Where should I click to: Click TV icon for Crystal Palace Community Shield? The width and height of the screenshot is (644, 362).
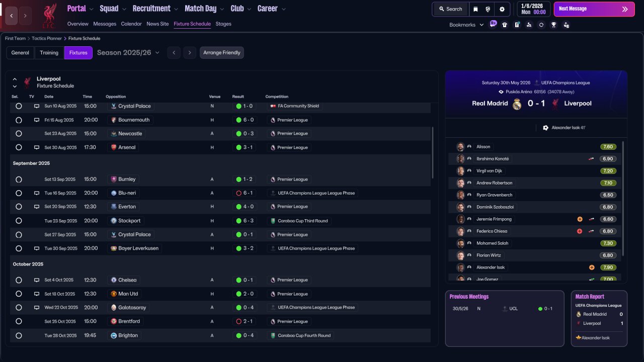pyautogui.click(x=37, y=106)
